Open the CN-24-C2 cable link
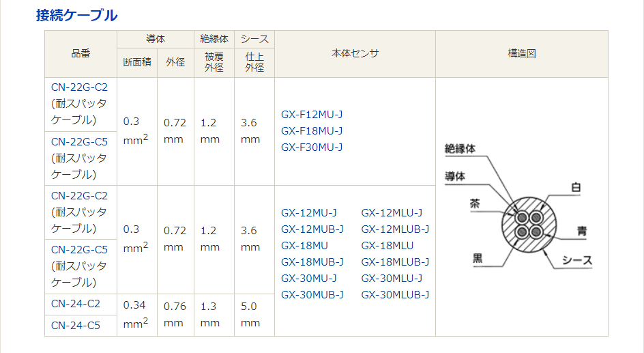Image resolution: width=644 pixels, height=353 pixels. (76, 304)
